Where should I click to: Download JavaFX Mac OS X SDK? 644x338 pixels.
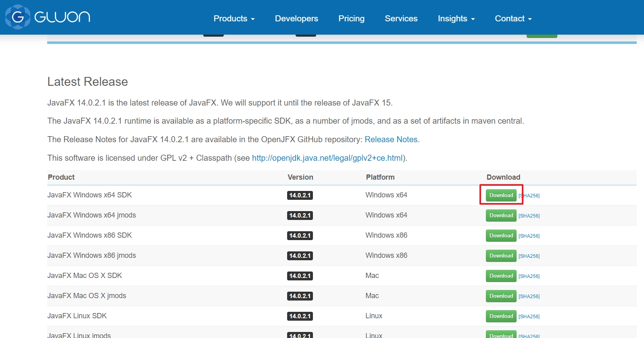[x=501, y=276]
